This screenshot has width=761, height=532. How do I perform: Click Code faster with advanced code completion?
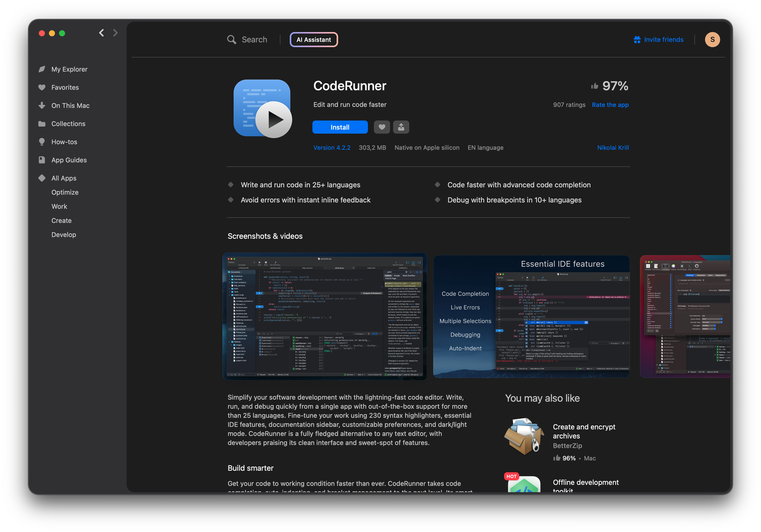[x=519, y=185]
